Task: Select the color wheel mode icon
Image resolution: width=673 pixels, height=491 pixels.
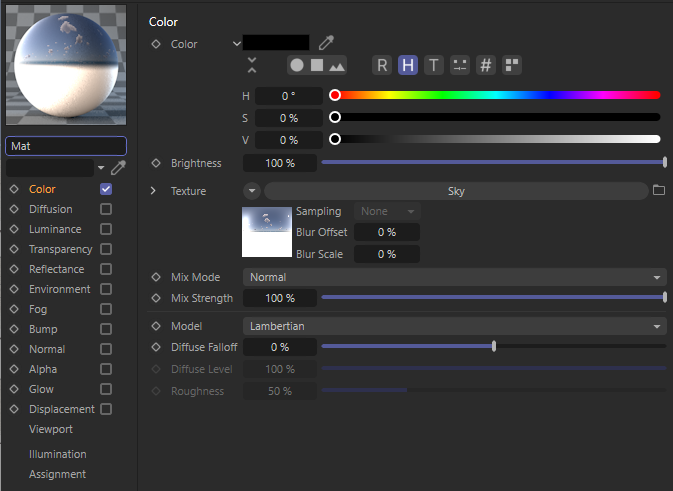Action: pyautogui.click(x=297, y=65)
